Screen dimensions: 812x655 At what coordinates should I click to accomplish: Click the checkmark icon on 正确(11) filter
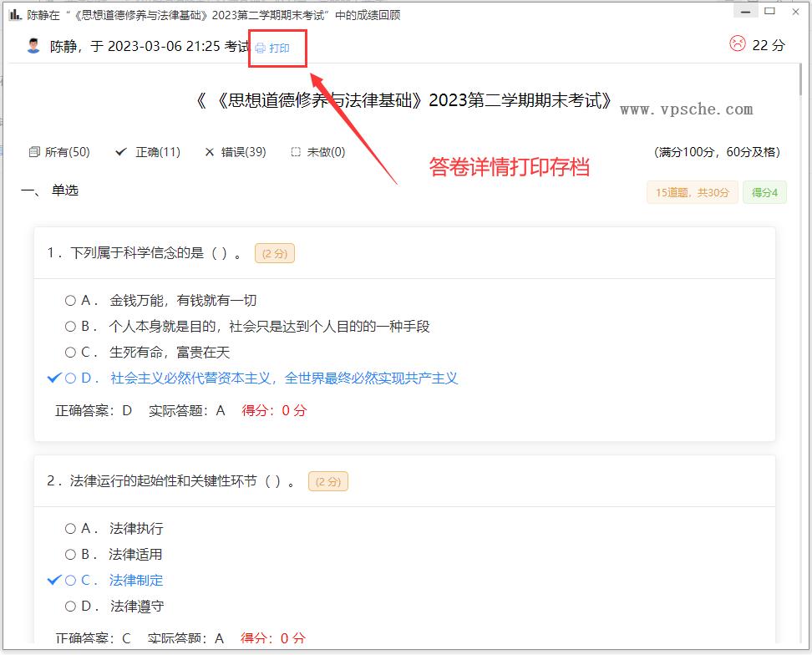click(x=121, y=151)
